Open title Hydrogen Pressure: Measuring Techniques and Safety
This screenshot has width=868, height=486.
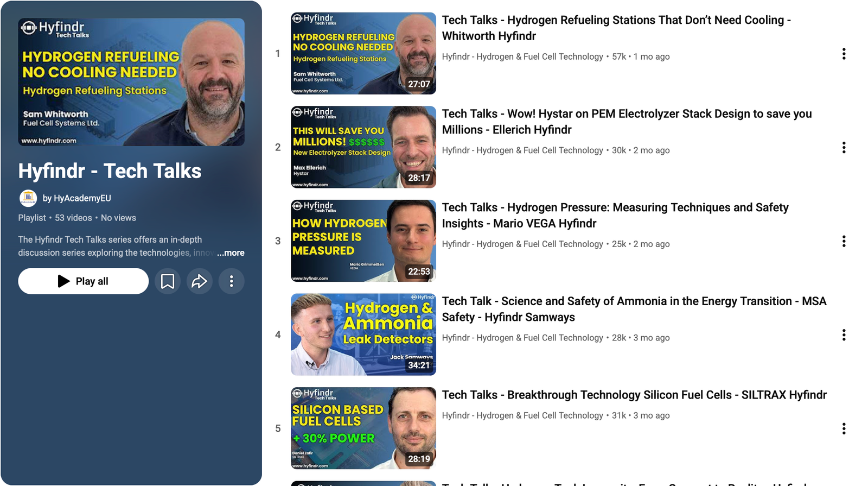click(x=615, y=216)
